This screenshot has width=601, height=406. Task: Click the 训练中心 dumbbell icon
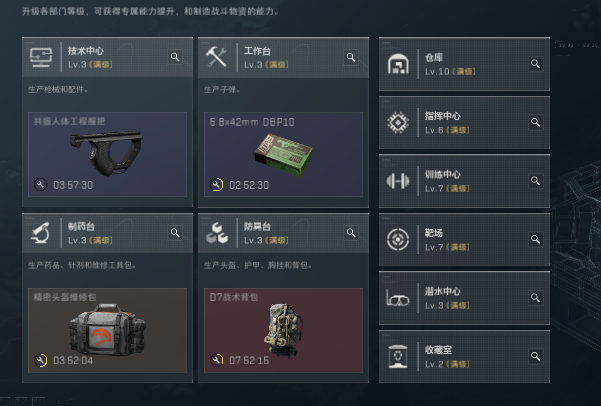click(x=398, y=181)
